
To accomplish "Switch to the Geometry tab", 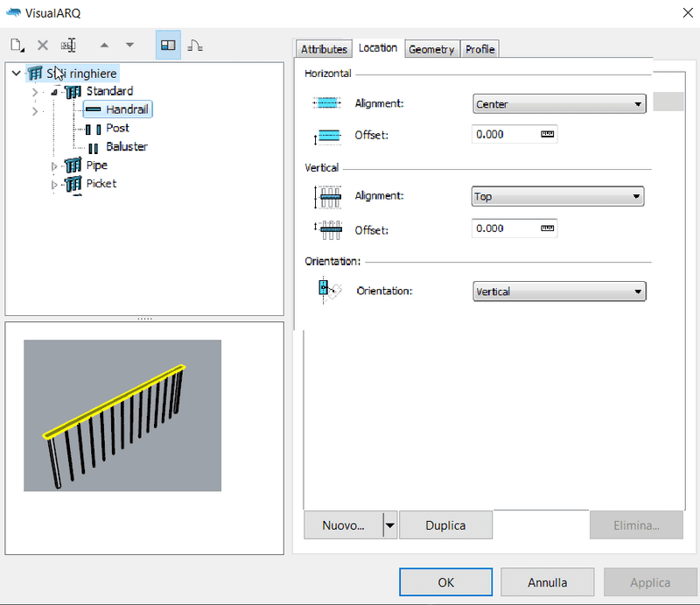I will coord(431,49).
